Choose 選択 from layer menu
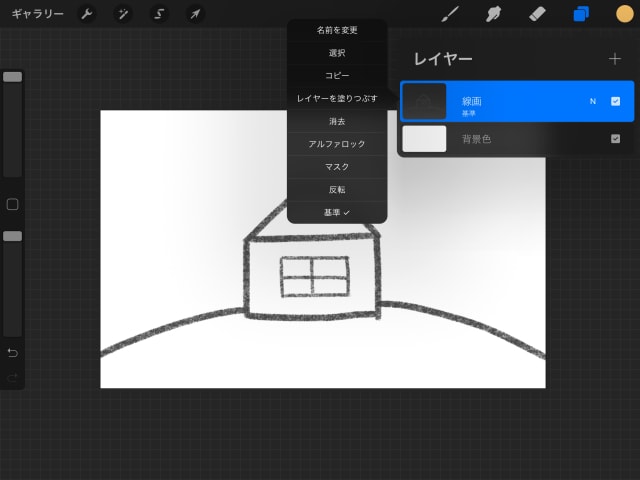 tap(337, 53)
